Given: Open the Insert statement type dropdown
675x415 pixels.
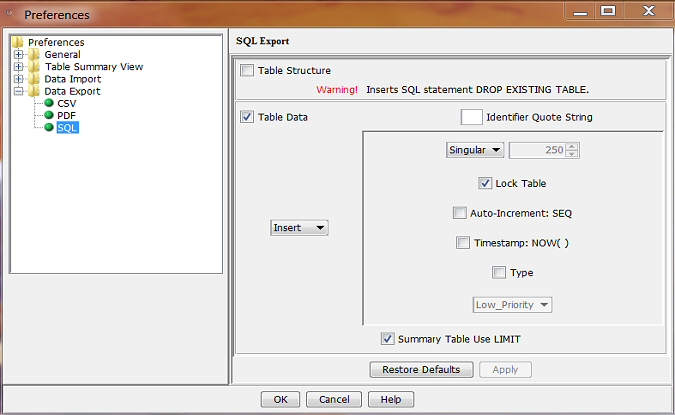Looking at the screenshot, I should click(300, 228).
